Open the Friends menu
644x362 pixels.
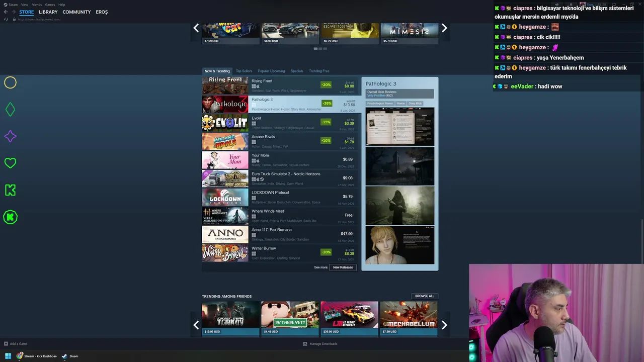click(37, 5)
